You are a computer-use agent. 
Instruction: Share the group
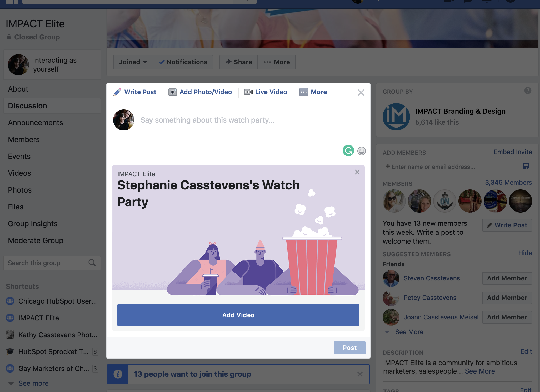click(239, 62)
